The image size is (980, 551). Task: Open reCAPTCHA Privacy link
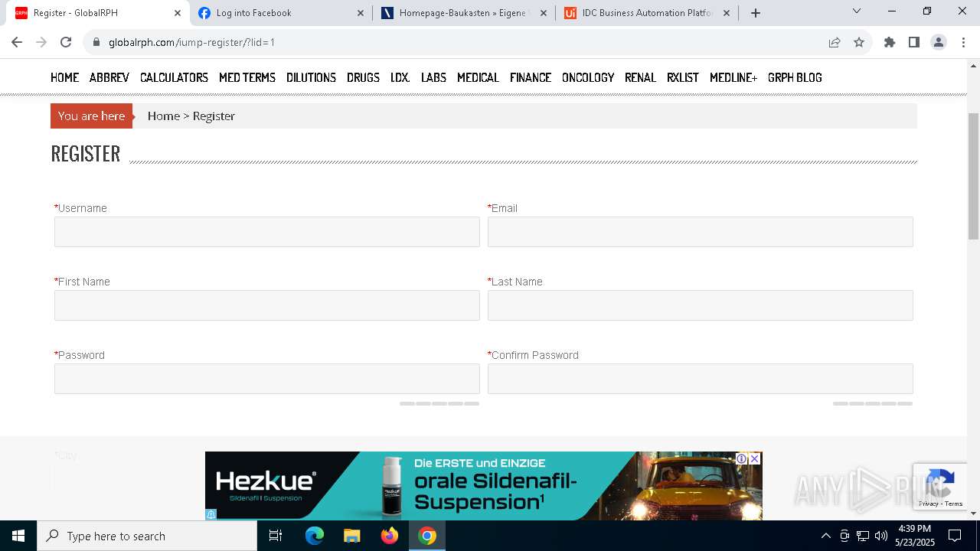pyautogui.click(x=929, y=504)
